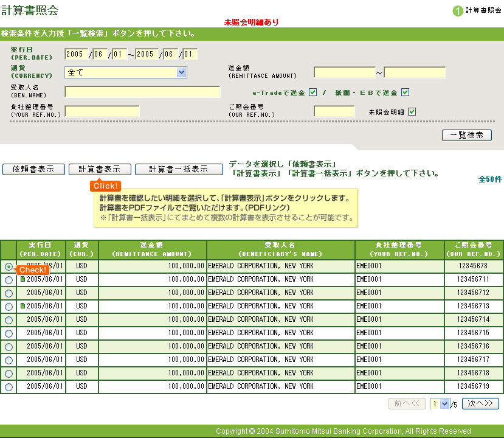Select the radio button for ref 123456715
Screen dimensions: 504x438
coord(9,333)
